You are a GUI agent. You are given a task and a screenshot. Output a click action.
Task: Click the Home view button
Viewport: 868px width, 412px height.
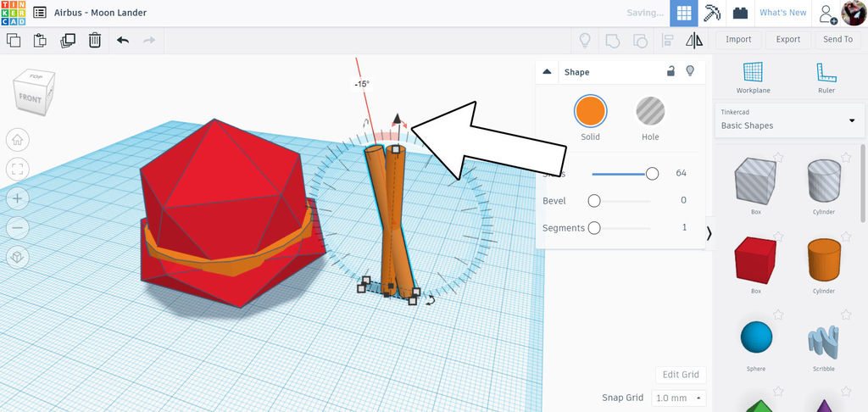pos(17,140)
